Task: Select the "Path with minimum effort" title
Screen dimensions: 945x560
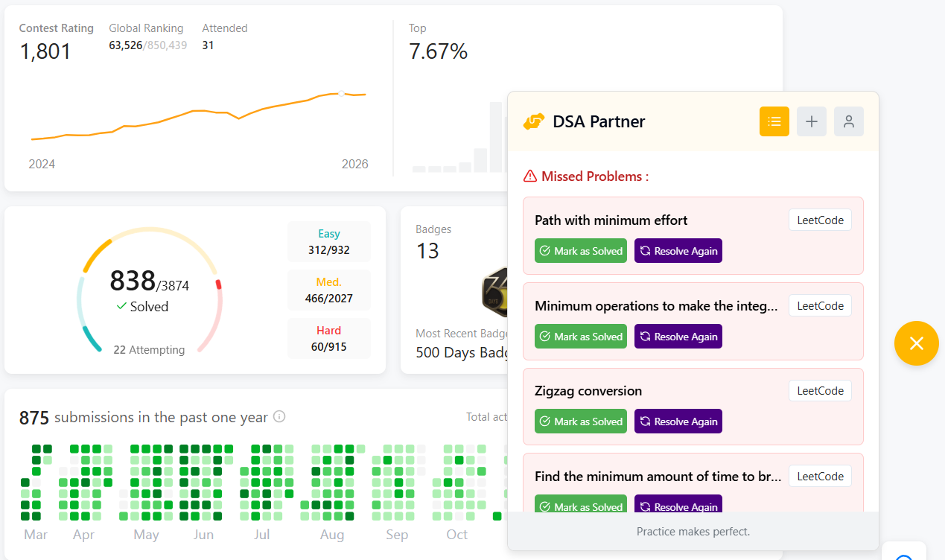Action: point(611,220)
